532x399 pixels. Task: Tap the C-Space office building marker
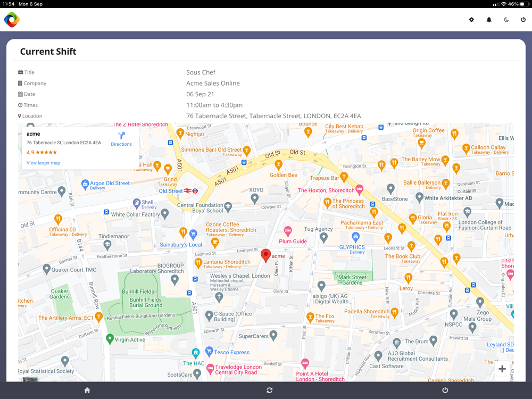(x=209, y=316)
